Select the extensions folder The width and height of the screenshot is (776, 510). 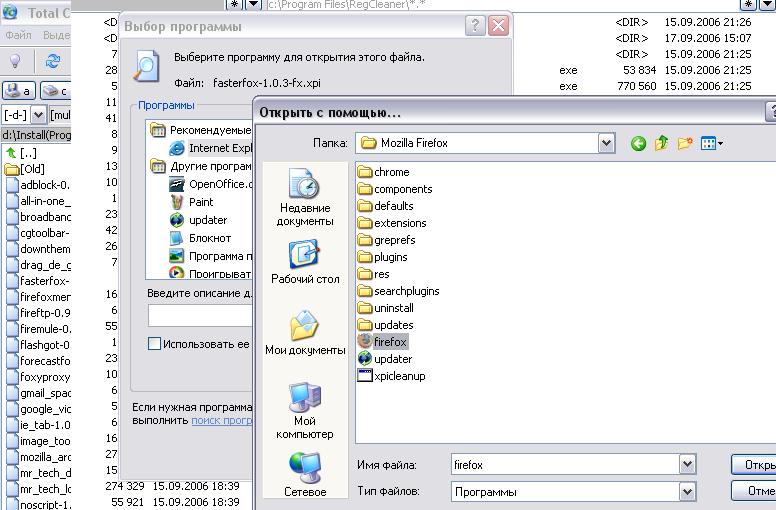coord(399,223)
